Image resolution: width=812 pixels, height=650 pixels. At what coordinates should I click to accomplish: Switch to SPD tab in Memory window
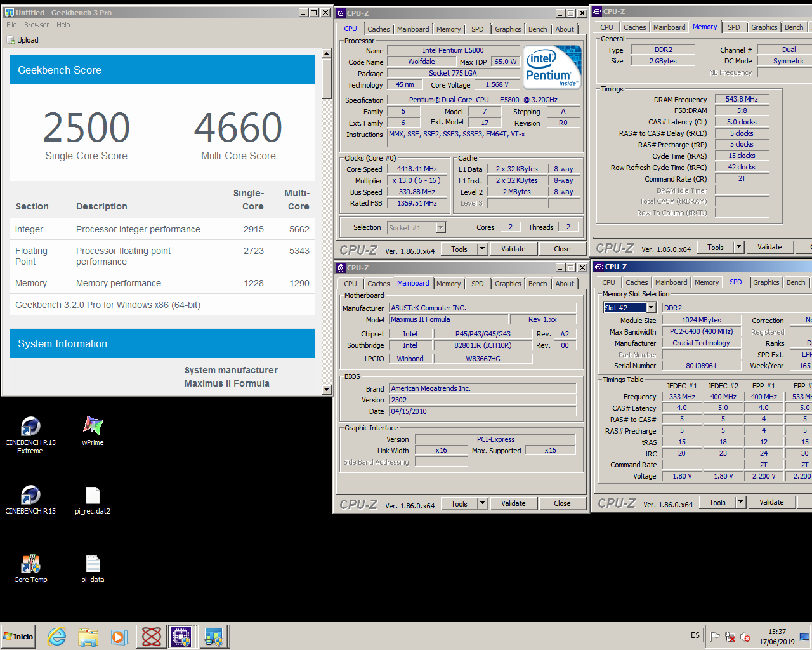[x=733, y=27]
